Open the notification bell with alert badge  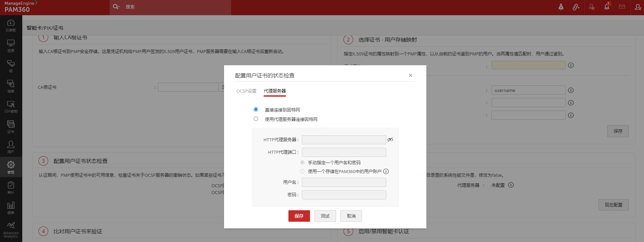tap(607, 6)
